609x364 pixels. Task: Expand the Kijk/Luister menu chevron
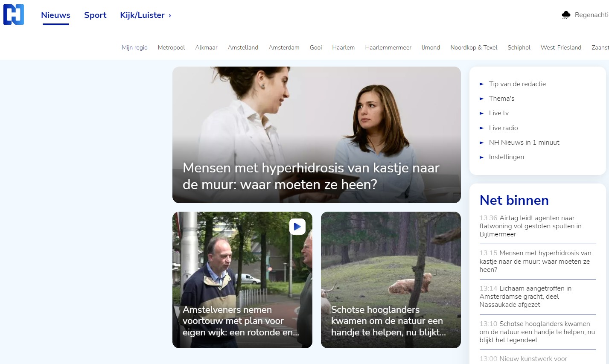click(x=170, y=15)
